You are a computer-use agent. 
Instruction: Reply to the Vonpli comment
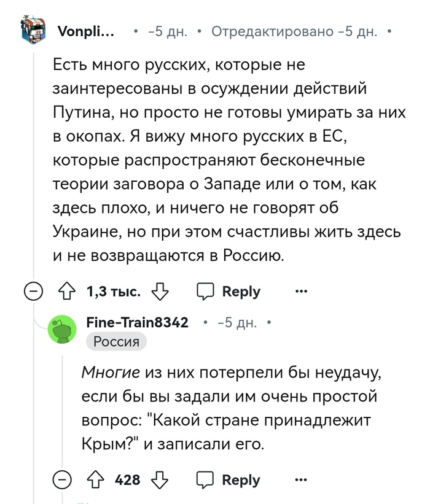coord(229,292)
